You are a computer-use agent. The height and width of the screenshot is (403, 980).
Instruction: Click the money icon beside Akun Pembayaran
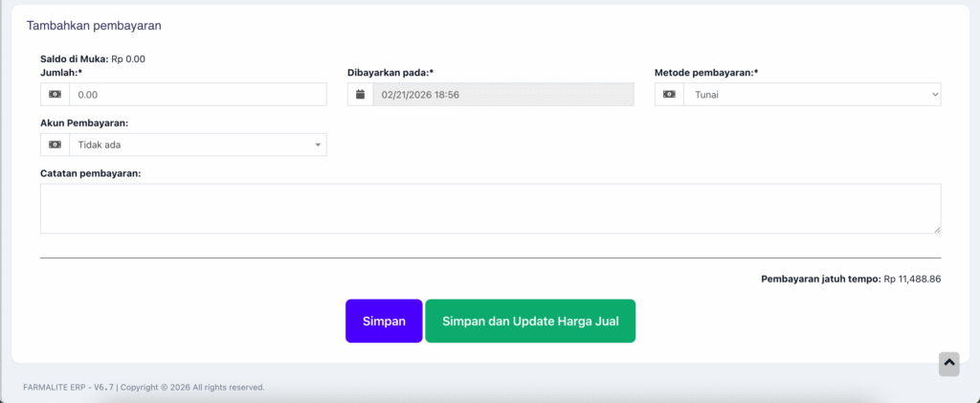click(x=55, y=145)
